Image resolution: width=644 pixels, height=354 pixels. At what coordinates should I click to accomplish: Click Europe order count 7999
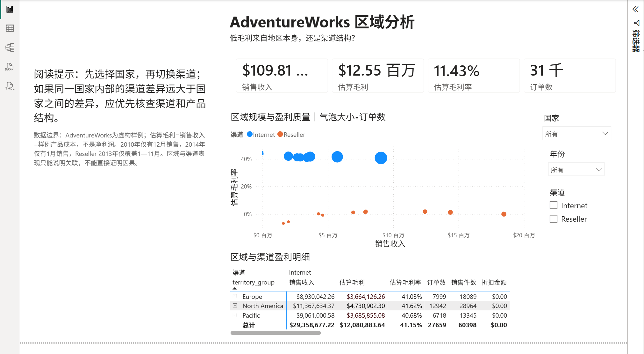pos(439,297)
